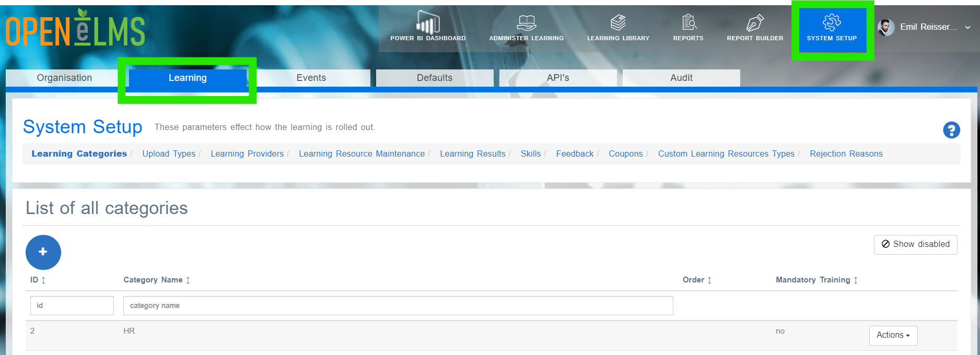Open the Learning Categories link
The image size is (980, 355).
79,153
